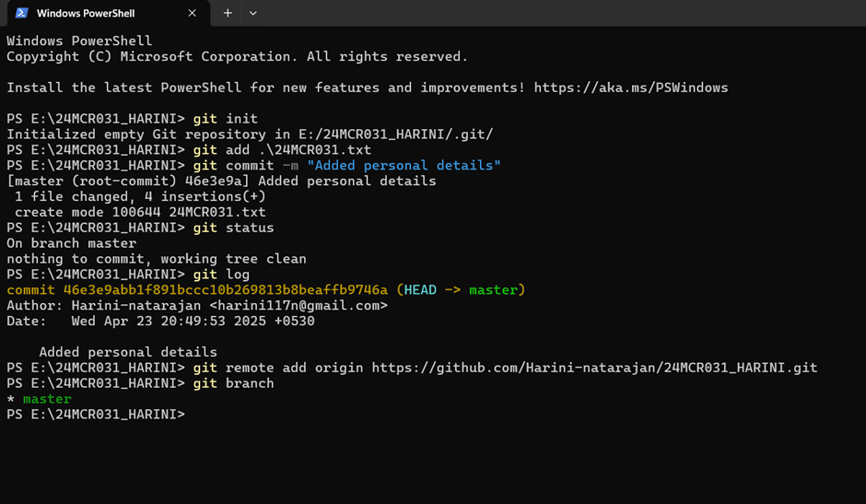Click the commit hash 46e3e9abb1f891bccc10b269813b8beaffb9746a
Image resolution: width=866 pixels, height=504 pixels.
226,290
